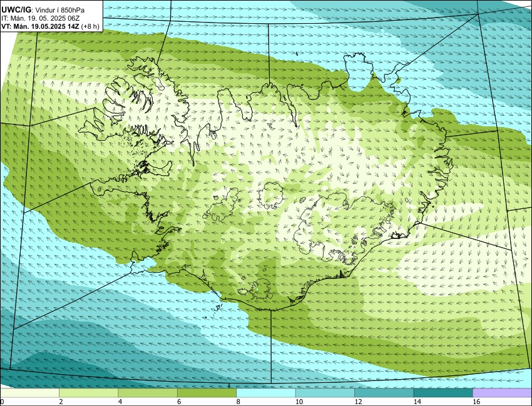Click the legend value label "2"

(x=61, y=402)
